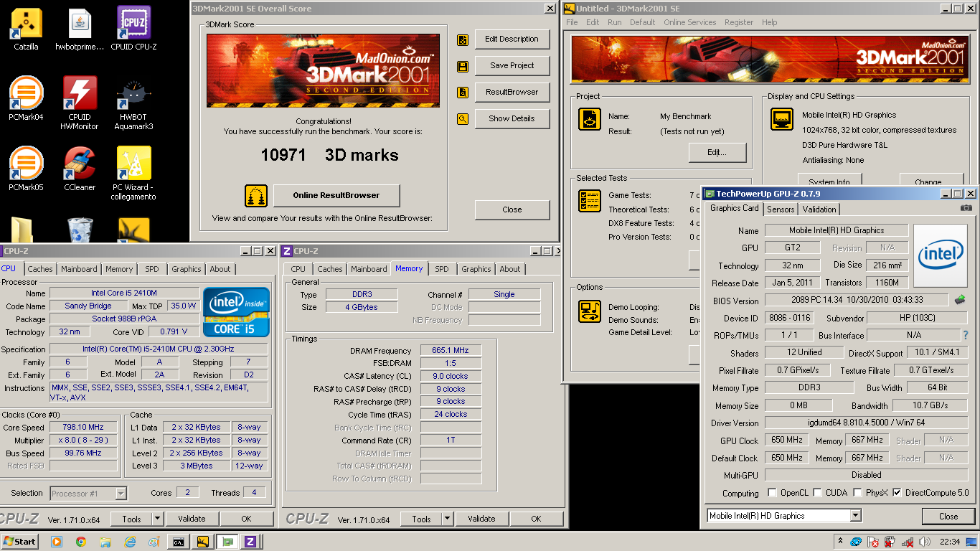Click the Show Details magnifier icon
The width and height of the screenshot is (980, 551).
tap(463, 119)
